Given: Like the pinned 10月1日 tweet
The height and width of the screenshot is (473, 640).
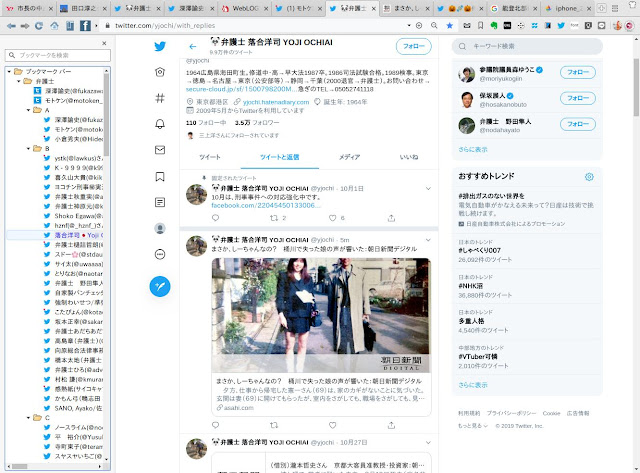Looking at the screenshot, I should [x=333, y=218].
